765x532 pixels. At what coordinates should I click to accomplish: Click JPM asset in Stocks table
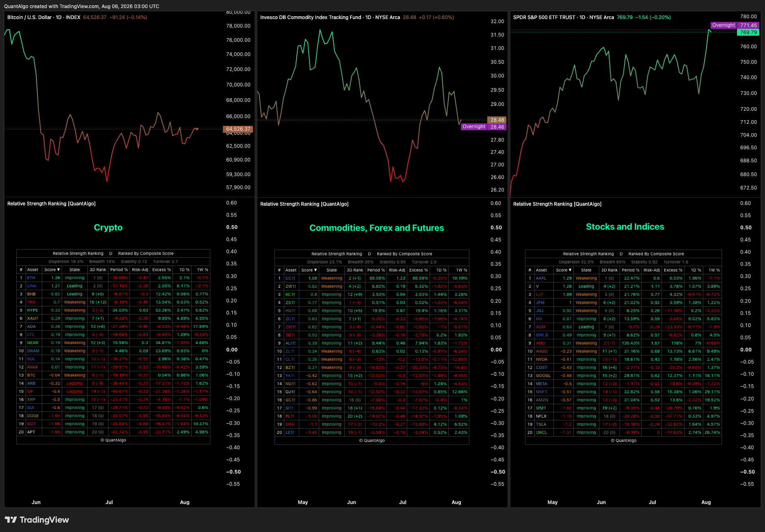coord(540,303)
